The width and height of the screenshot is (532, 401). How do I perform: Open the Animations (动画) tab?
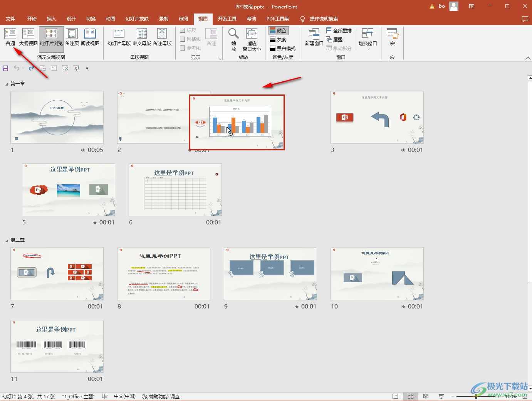(110, 19)
